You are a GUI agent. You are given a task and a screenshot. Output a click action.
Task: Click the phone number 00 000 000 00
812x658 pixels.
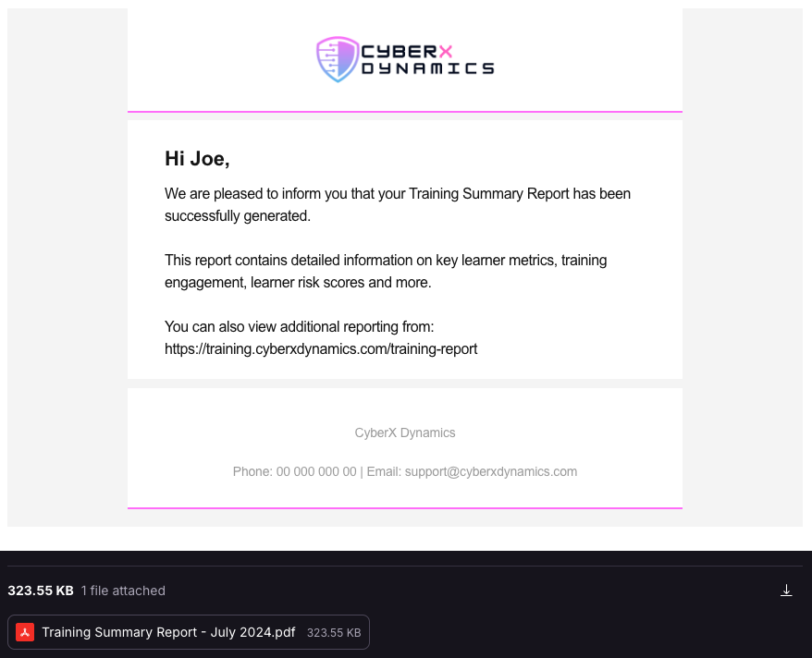coord(316,471)
